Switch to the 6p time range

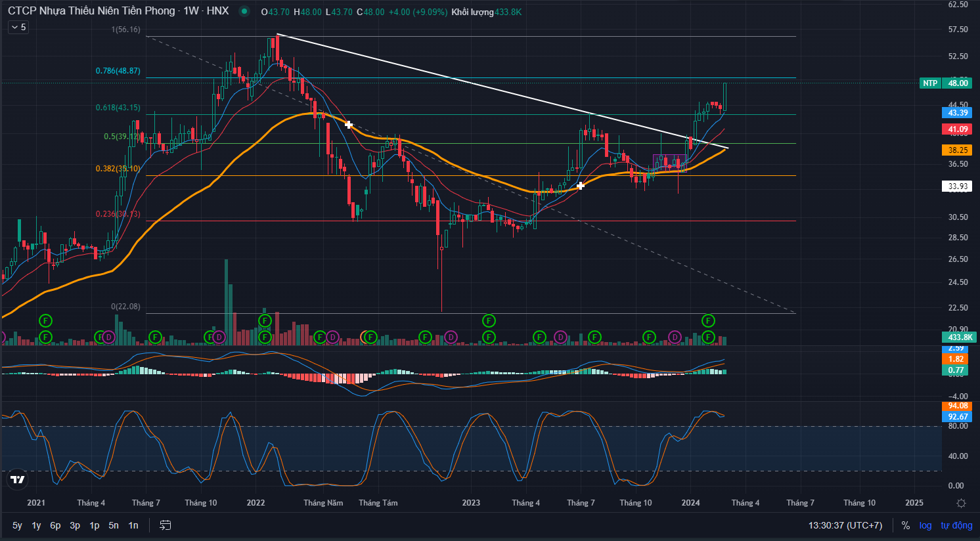(x=55, y=525)
